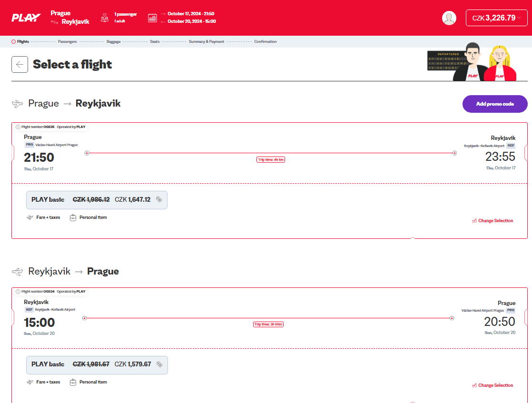
Task: Click the price tag icon on CZK 1,647.12 fare
Action: [x=159, y=199]
